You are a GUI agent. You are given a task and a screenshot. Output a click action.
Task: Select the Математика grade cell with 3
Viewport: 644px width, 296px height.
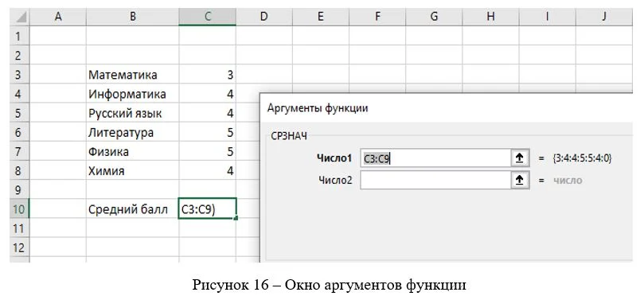click(x=208, y=74)
